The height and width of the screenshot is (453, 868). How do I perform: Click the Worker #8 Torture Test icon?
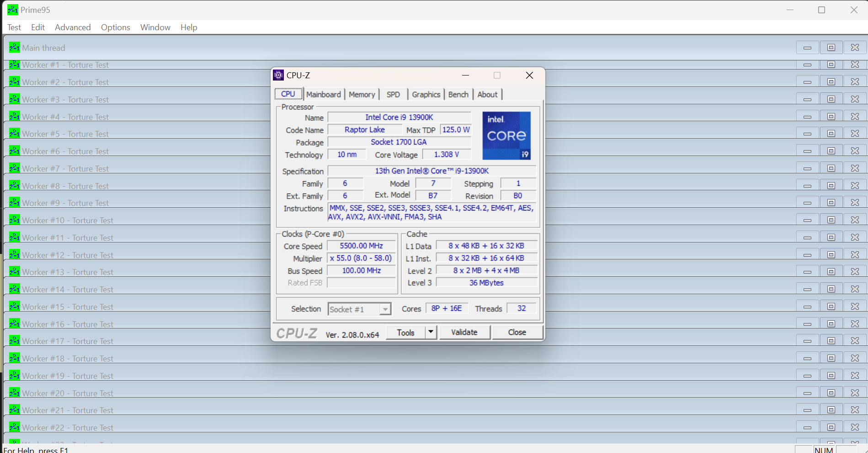(x=14, y=185)
